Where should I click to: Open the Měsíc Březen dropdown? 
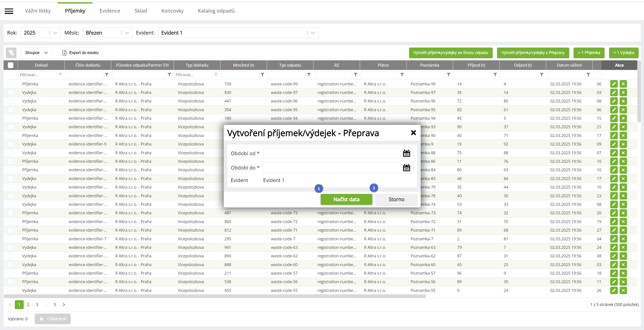coord(127,33)
